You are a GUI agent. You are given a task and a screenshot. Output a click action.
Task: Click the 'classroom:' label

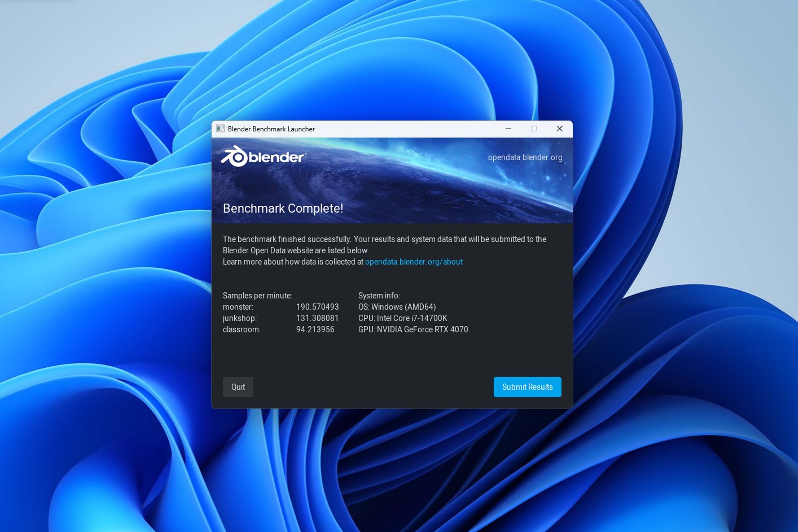pos(242,329)
